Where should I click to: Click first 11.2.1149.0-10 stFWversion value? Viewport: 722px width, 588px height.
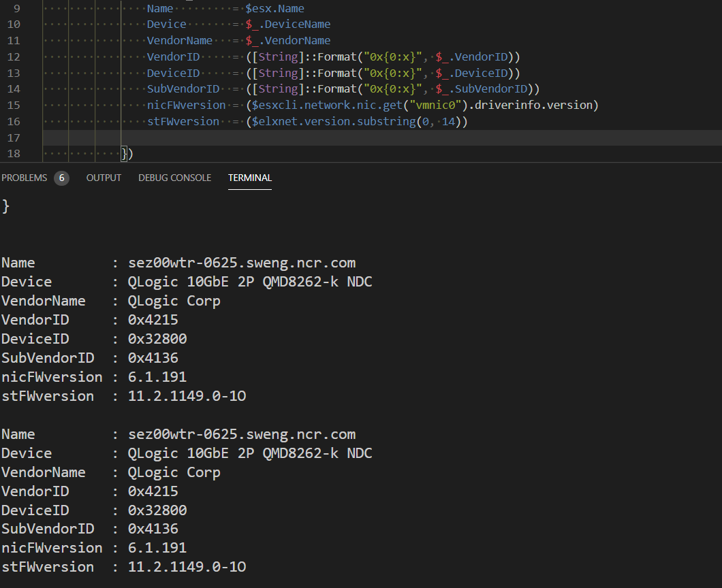pos(187,396)
